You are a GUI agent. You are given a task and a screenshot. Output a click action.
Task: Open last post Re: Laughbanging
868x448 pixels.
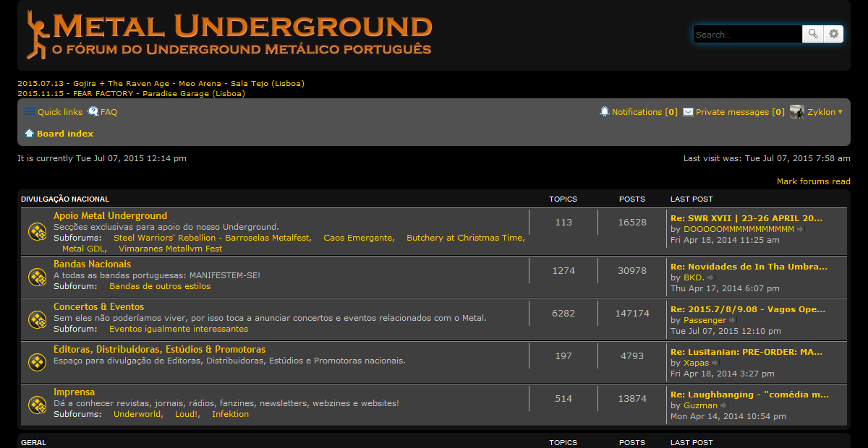click(x=750, y=395)
